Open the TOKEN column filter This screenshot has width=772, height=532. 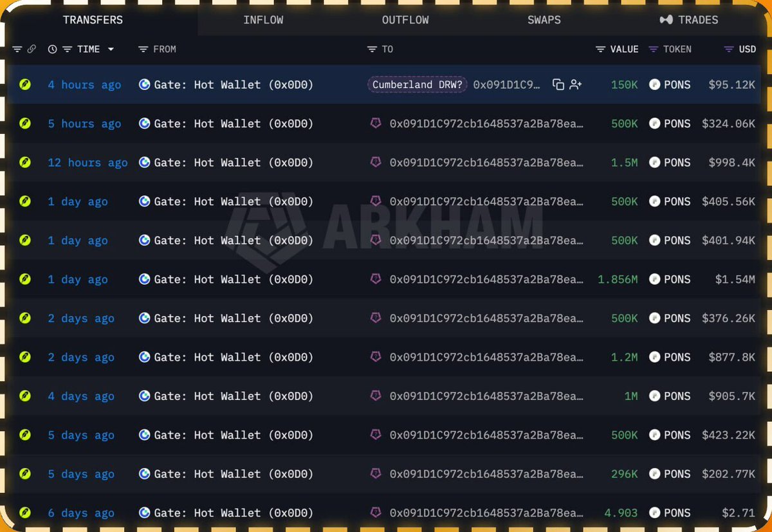[x=653, y=49]
